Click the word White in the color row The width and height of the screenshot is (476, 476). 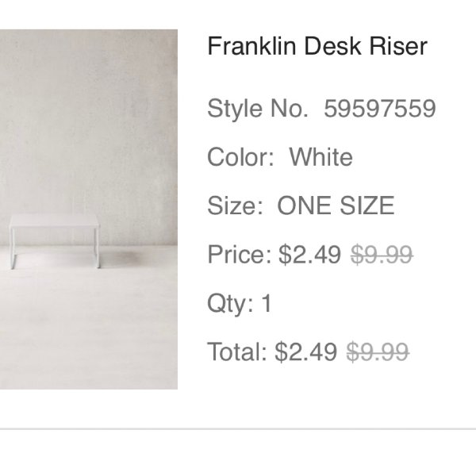click(x=321, y=157)
